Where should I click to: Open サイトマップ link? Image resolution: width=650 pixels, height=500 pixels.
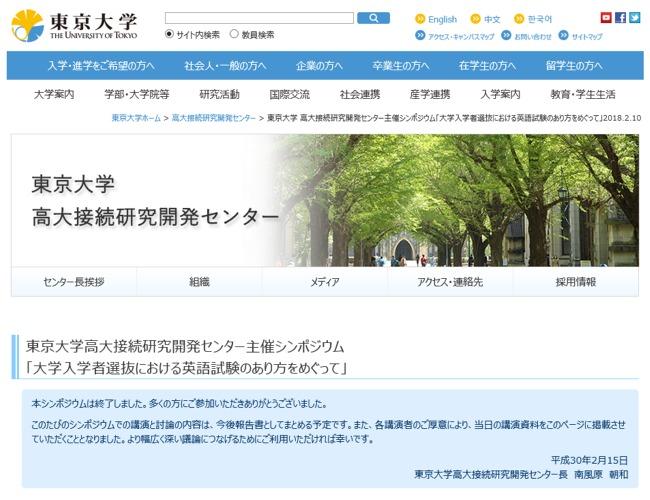587,36
